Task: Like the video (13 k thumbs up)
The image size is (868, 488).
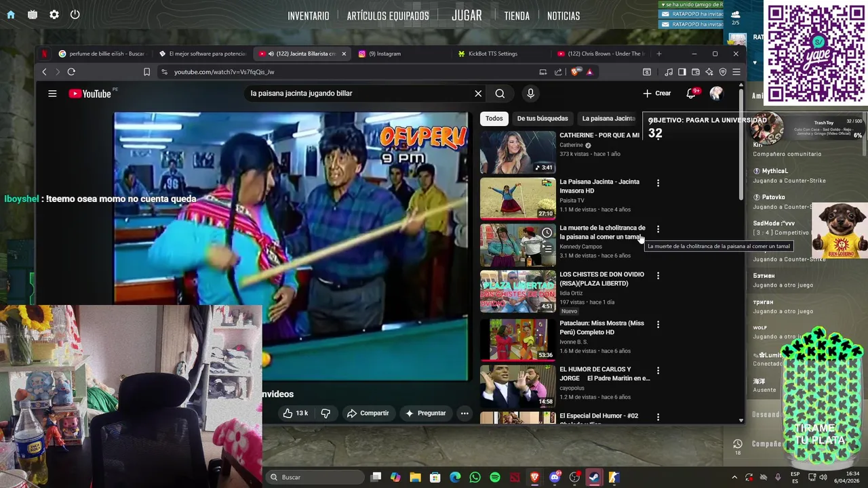Action: click(296, 413)
